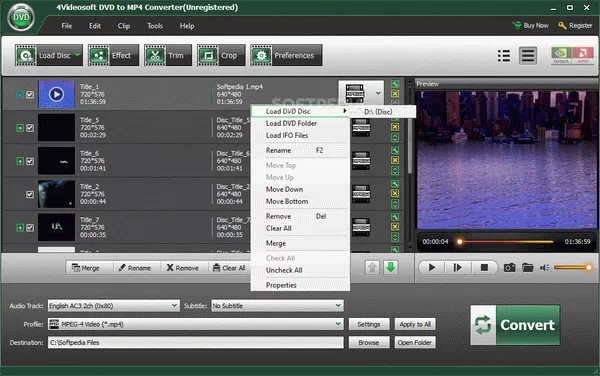Open the Clip menu
This screenshot has height=376, width=600.
tap(124, 26)
